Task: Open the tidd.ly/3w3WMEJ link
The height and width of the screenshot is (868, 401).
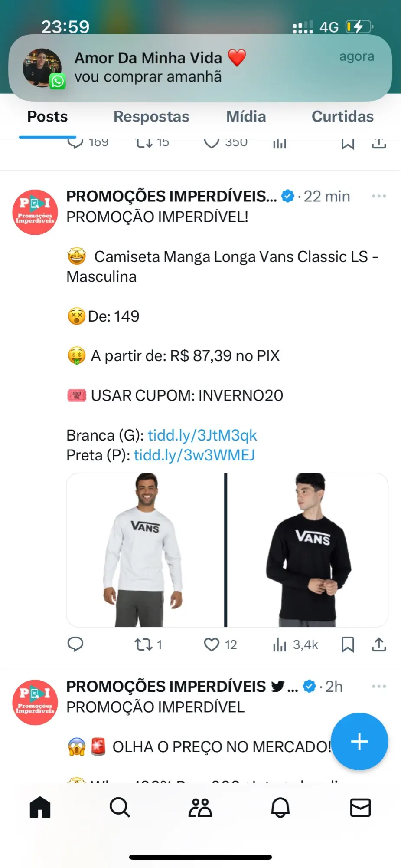Action: tap(194, 455)
